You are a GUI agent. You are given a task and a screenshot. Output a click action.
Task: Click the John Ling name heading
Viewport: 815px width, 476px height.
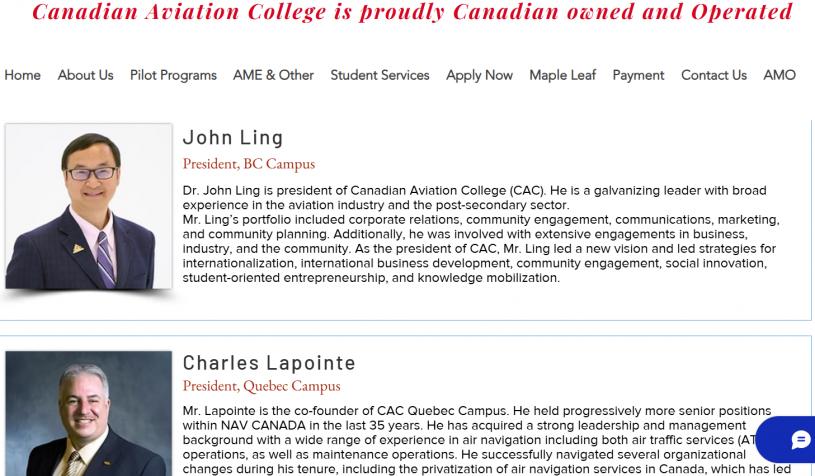pyautogui.click(x=233, y=137)
